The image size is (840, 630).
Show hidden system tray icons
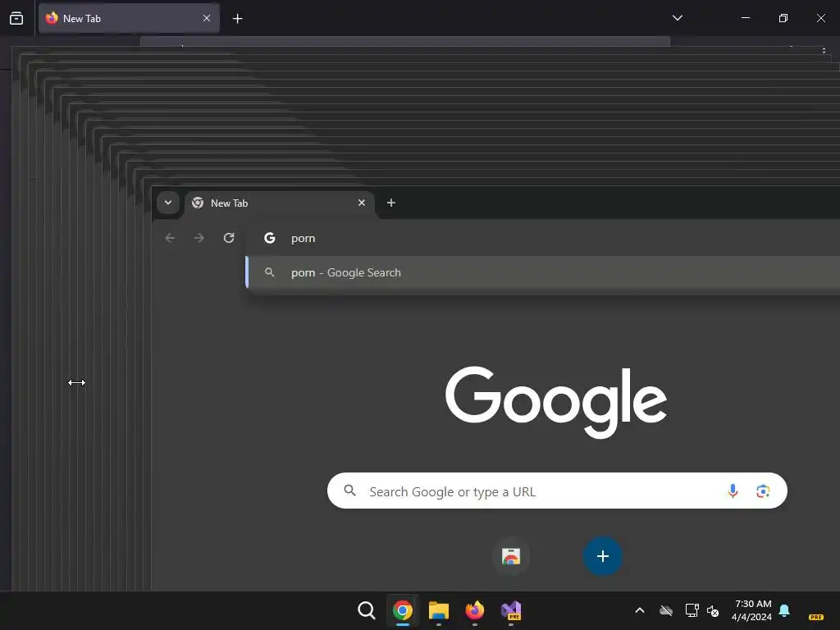(x=640, y=610)
